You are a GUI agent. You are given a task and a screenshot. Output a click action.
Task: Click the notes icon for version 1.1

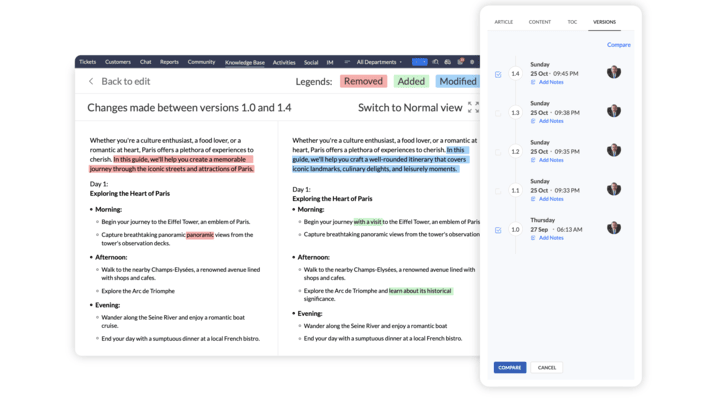point(533,199)
